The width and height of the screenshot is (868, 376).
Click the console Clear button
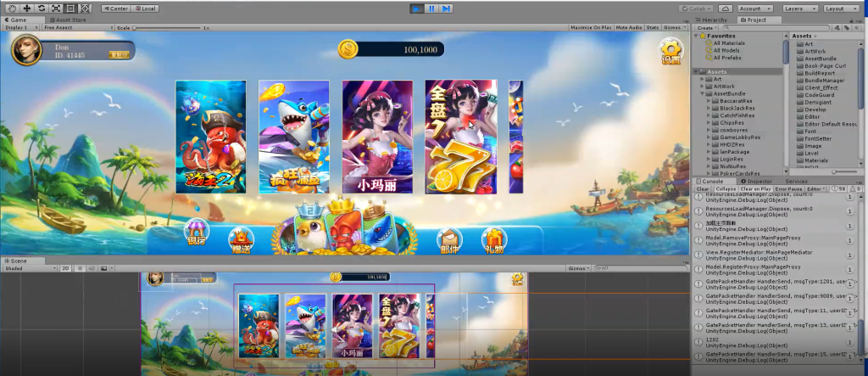pos(702,188)
